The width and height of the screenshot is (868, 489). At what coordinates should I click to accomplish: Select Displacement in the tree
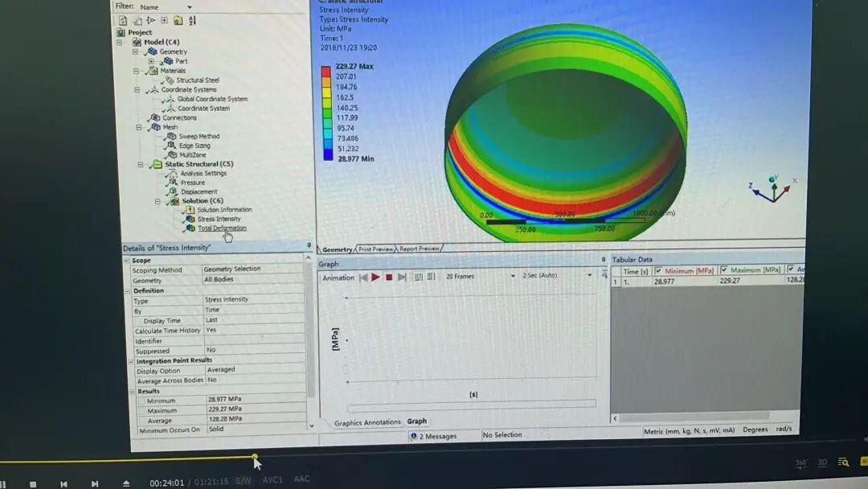[x=199, y=191]
